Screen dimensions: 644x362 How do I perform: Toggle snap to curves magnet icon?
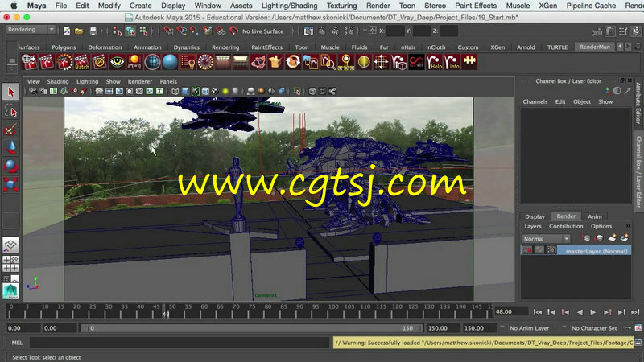[181, 31]
